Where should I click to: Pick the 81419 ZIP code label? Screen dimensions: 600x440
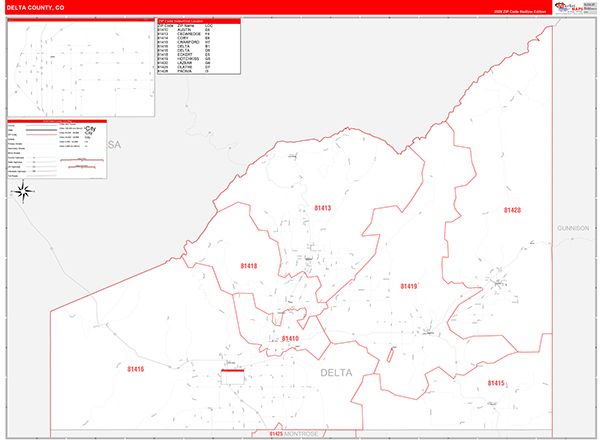click(409, 286)
